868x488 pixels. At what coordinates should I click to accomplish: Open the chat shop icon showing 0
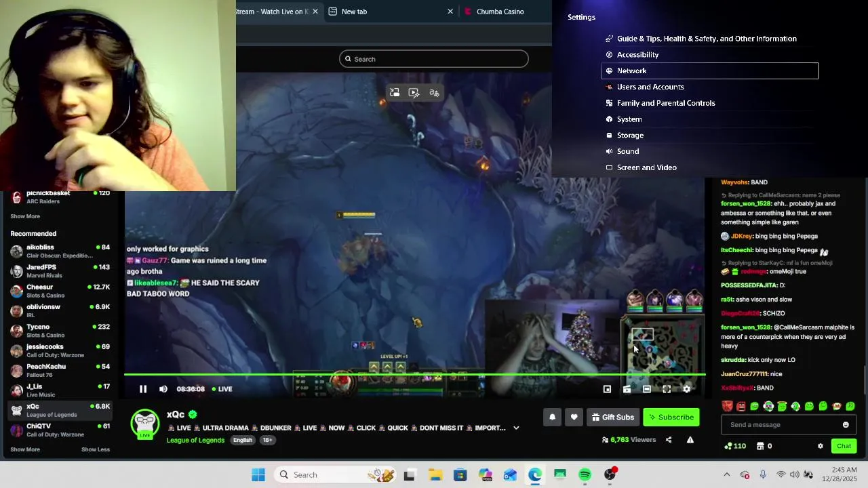pyautogui.click(x=764, y=446)
